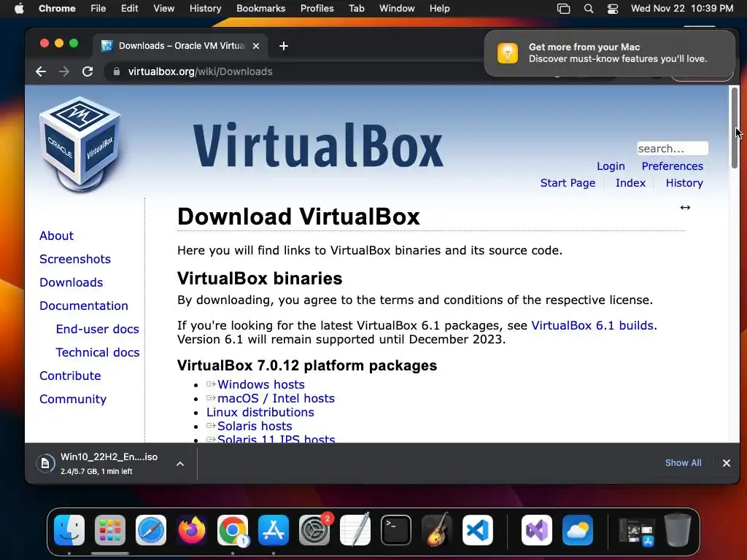Open the Help menu
This screenshot has width=747, height=560.
(439, 8)
